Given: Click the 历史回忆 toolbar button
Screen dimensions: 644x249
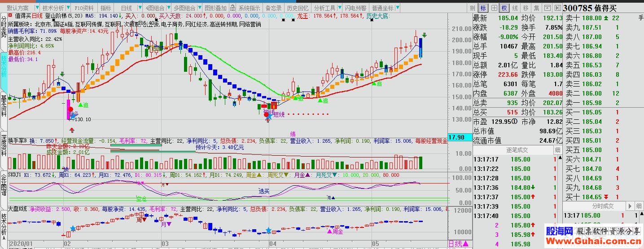Looking at the screenshot, I should tap(298, 8).
